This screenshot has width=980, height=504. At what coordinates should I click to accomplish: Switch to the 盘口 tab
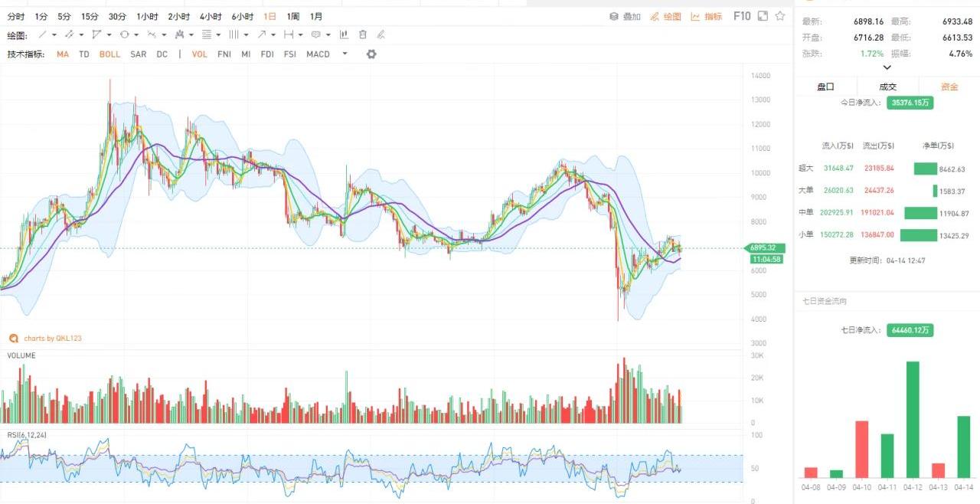(x=825, y=87)
